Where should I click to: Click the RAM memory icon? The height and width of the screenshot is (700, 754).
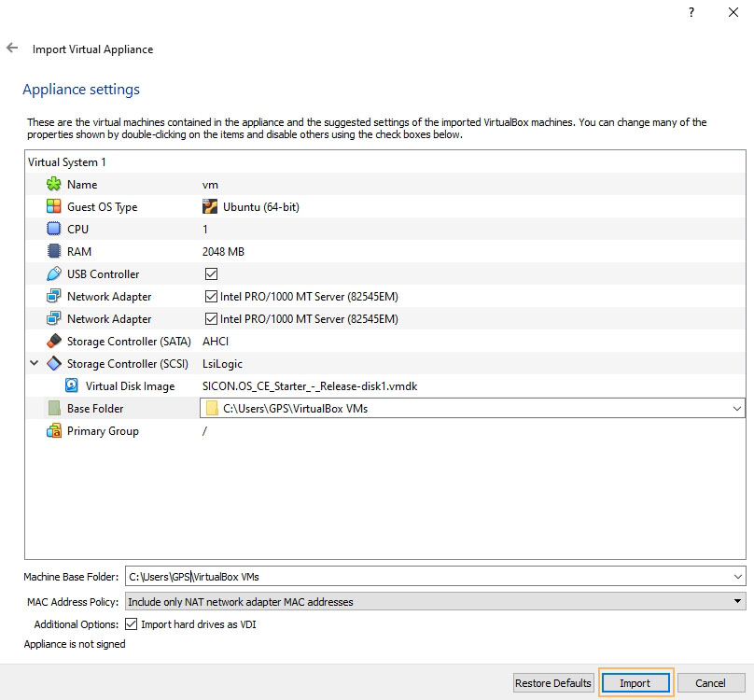pyautogui.click(x=53, y=252)
